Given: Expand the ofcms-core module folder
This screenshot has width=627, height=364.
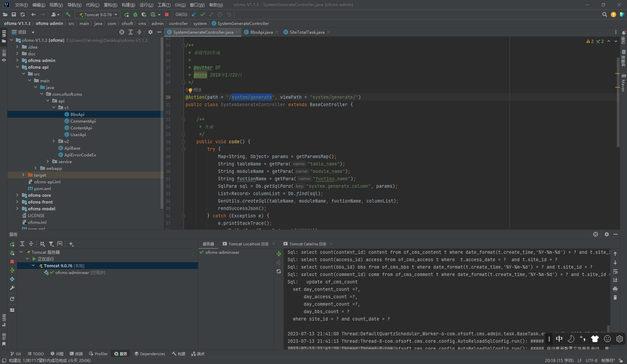Looking at the screenshot, I should [18, 195].
